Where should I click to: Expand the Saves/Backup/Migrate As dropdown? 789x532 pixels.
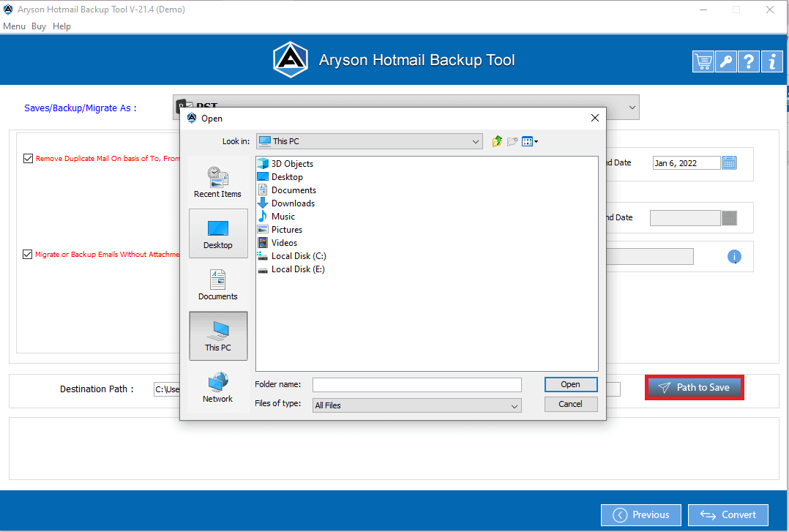pyautogui.click(x=632, y=108)
